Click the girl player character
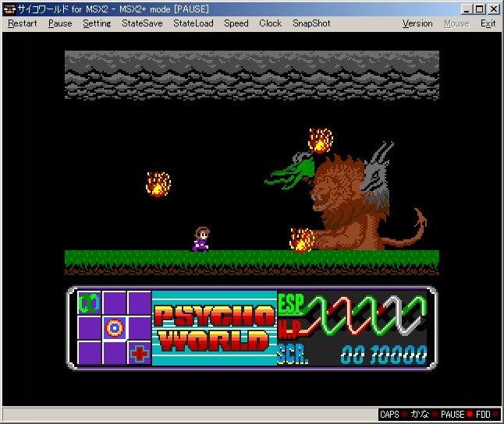 point(201,239)
